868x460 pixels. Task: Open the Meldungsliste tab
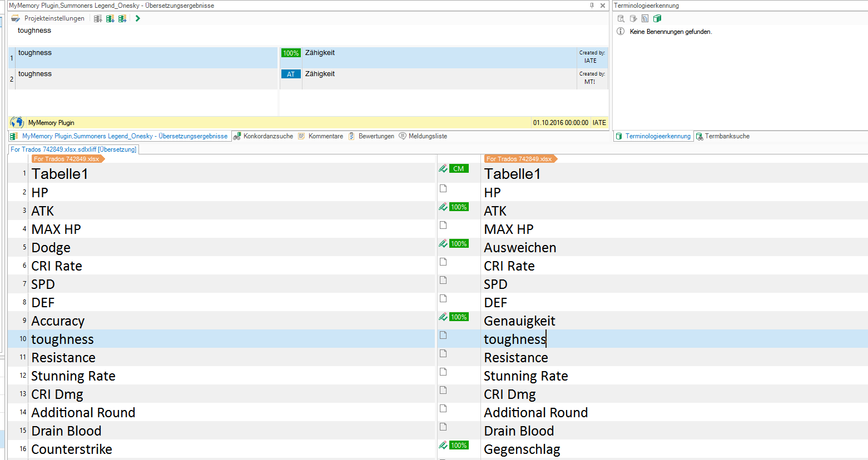coord(423,136)
